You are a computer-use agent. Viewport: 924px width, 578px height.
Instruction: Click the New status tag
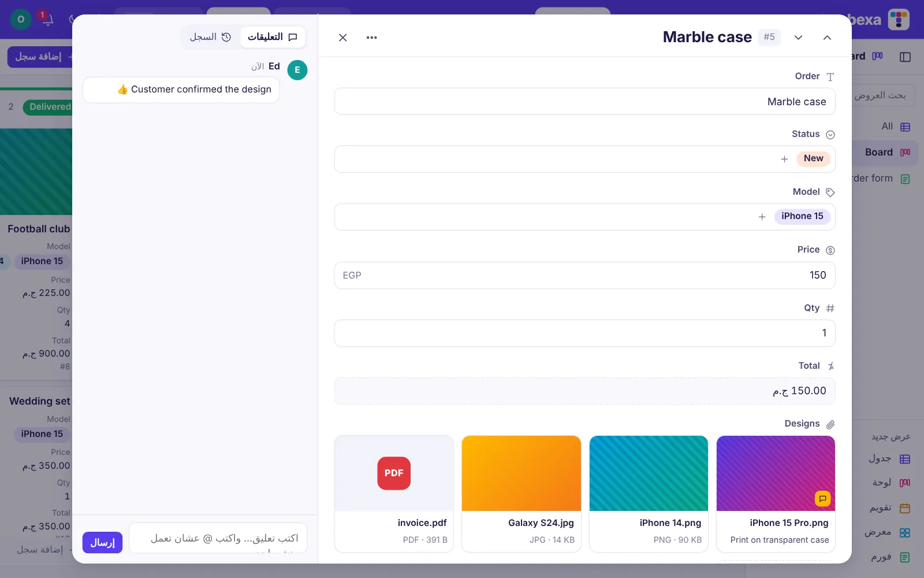pyautogui.click(x=813, y=158)
